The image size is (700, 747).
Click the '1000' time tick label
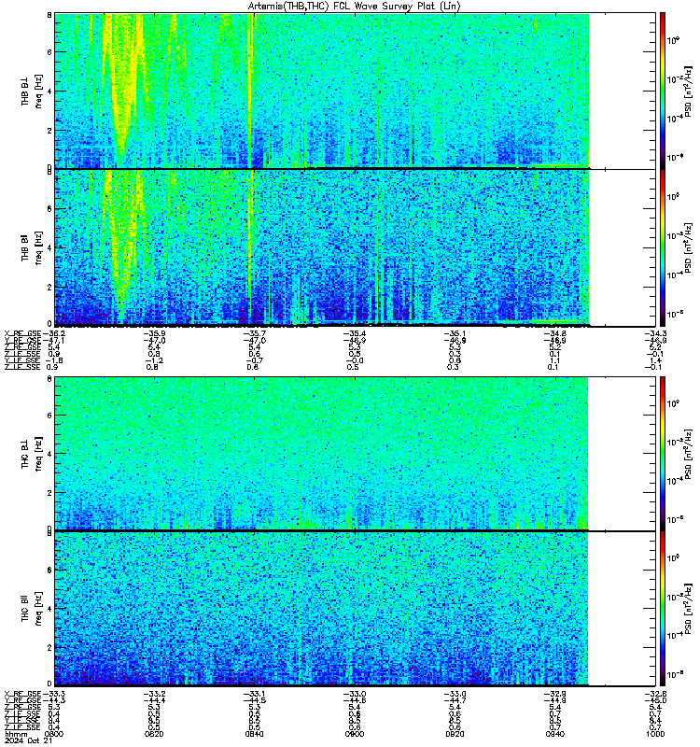655,734
